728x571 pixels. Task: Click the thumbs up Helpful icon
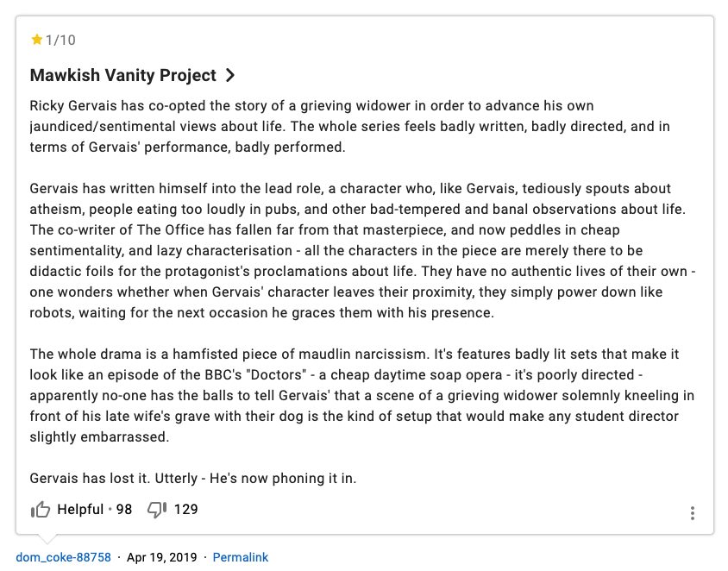click(x=40, y=510)
